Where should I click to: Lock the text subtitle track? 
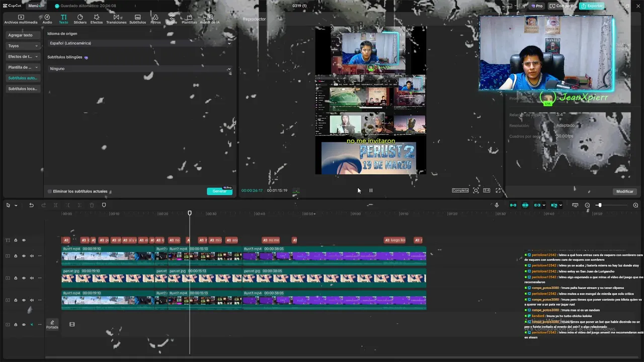[16, 240]
